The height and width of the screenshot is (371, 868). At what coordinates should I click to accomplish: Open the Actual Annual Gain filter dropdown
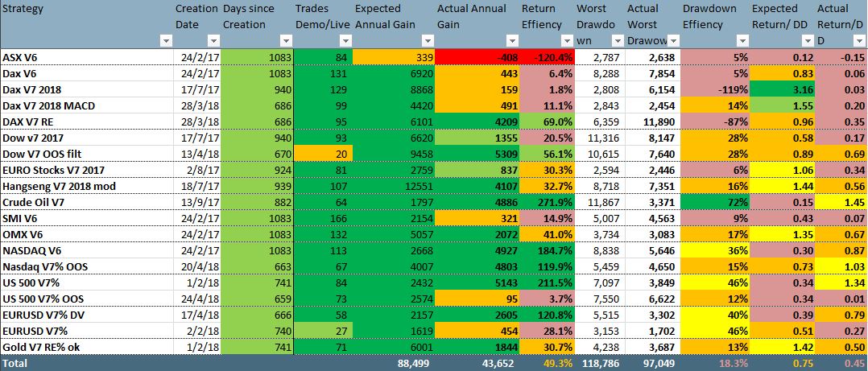512,42
